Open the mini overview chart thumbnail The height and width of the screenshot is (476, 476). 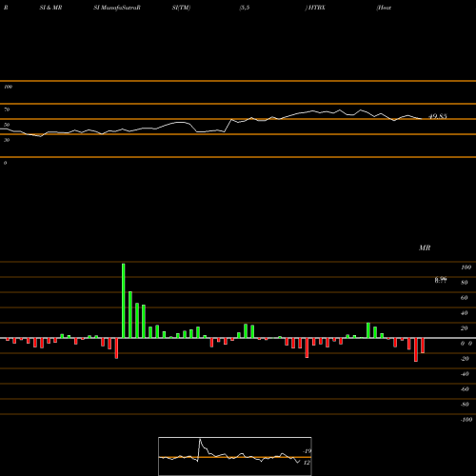235,456
